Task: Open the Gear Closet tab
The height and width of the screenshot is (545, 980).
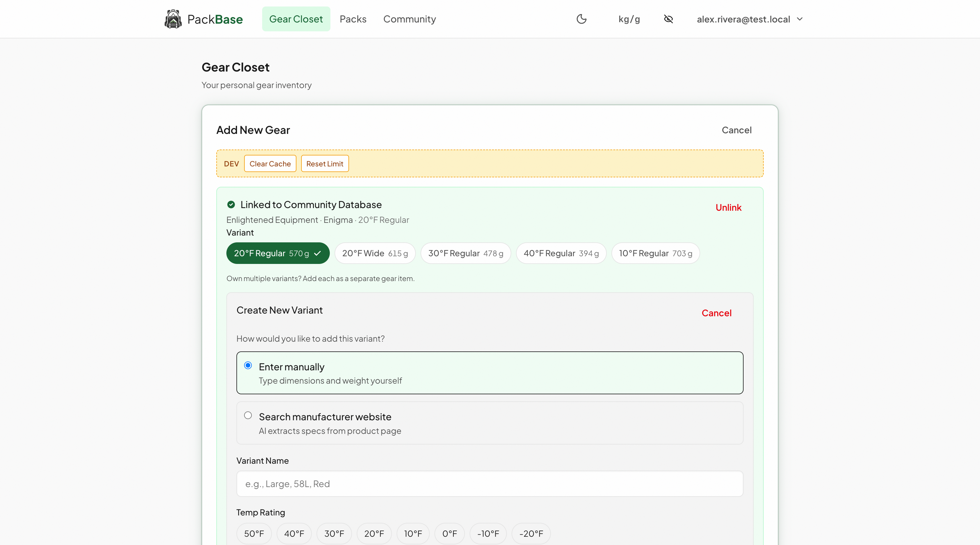Action: (x=296, y=19)
